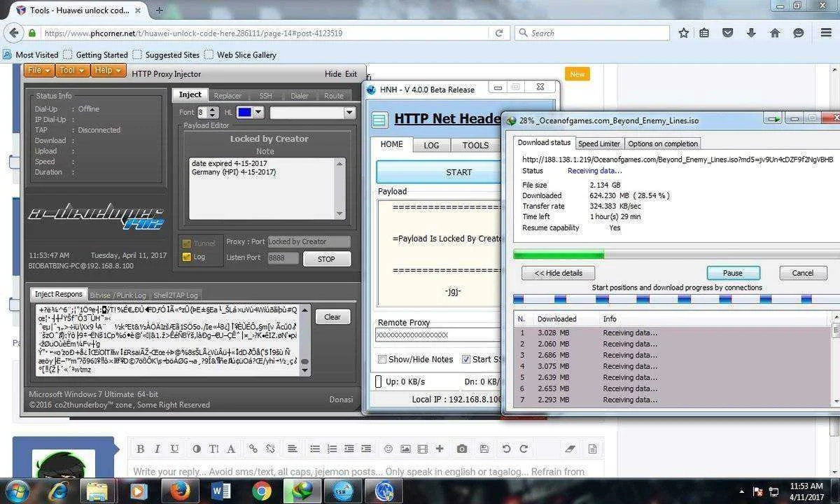Click HTTP Net Header menu icon beside title
The image size is (840, 504).
point(379,120)
